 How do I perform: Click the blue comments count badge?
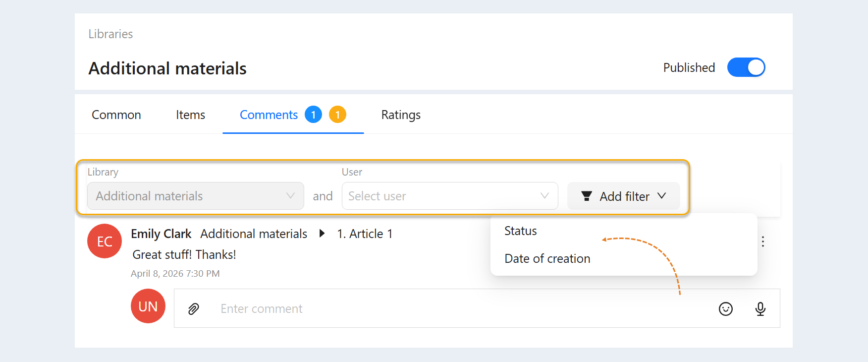click(x=313, y=115)
